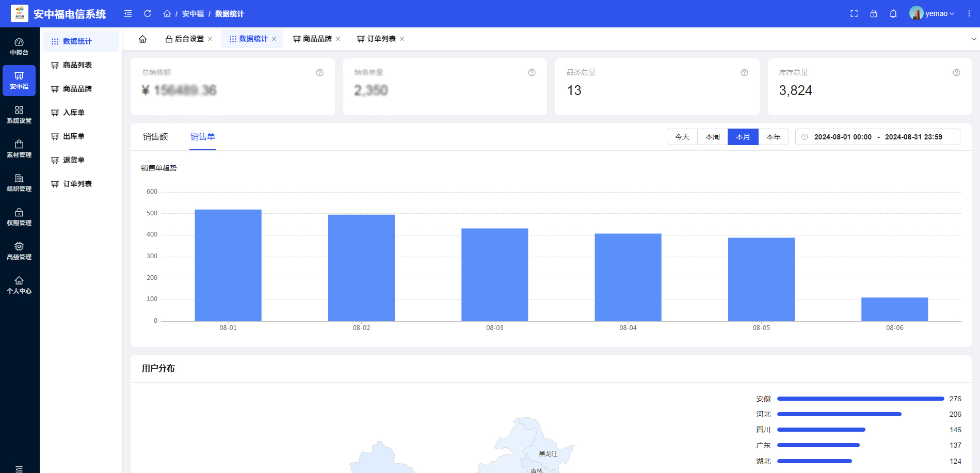
Task: Enter fullscreen mode using header icon
Action: point(854,13)
